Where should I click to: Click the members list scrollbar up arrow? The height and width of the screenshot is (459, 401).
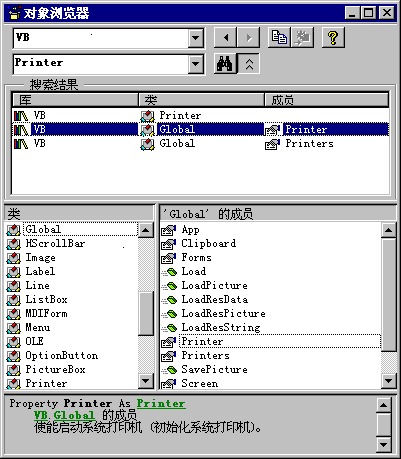[389, 230]
